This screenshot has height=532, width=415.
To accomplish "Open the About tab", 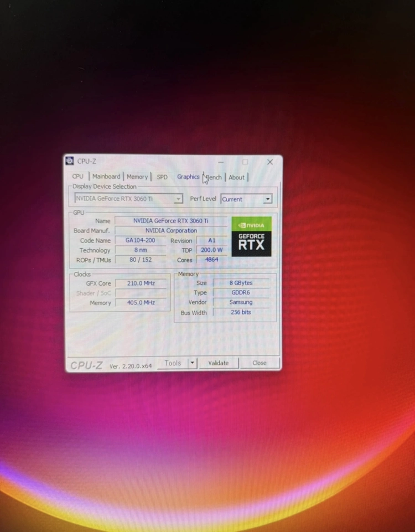I will click(x=236, y=178).
